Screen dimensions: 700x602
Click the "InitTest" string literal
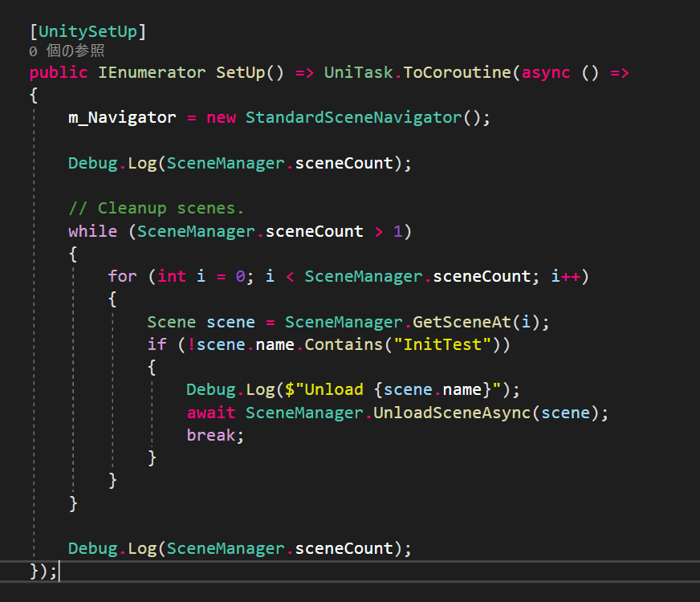442,344
